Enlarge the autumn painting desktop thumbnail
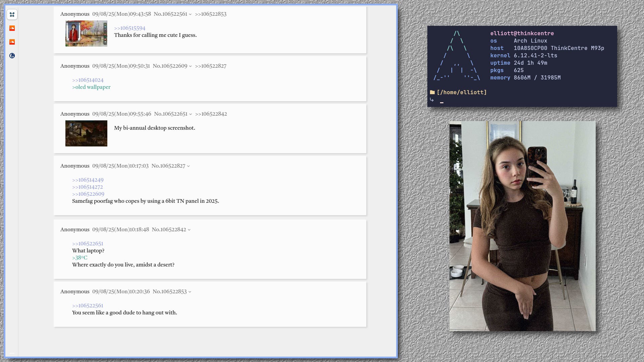The width and height of the screenshot is (644, 362). (86, 34)
